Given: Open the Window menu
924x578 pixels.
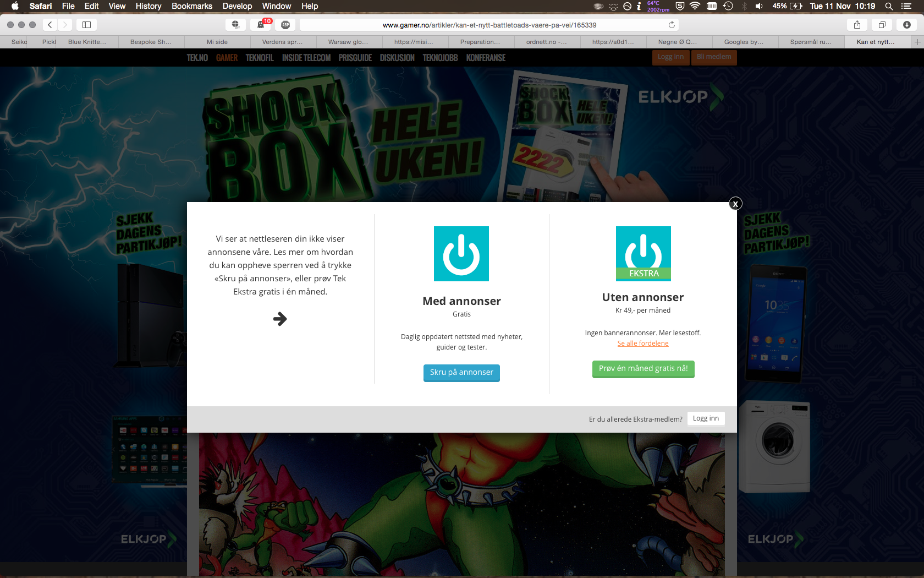Looking at the screenshot, I should (276, 6).
